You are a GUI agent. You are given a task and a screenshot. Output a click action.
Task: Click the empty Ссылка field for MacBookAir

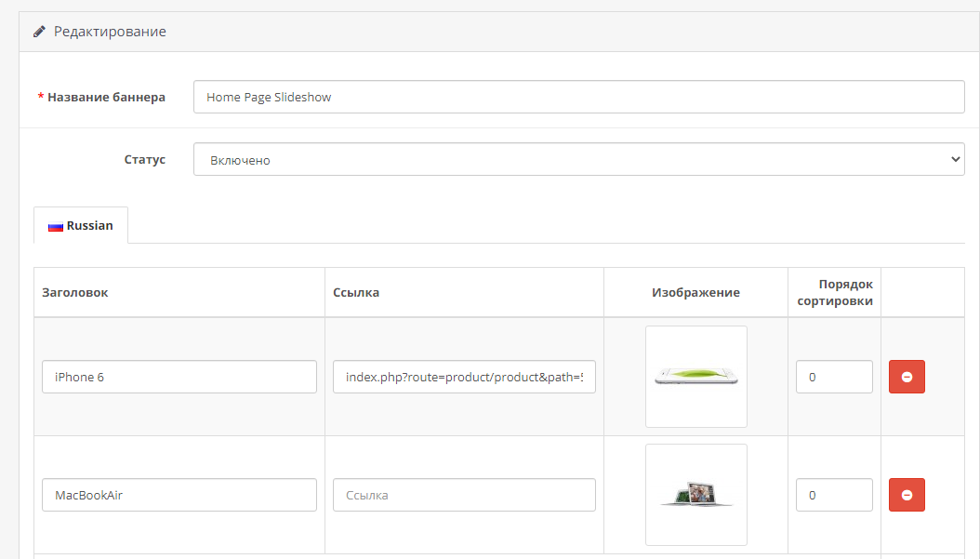point(464,495)
